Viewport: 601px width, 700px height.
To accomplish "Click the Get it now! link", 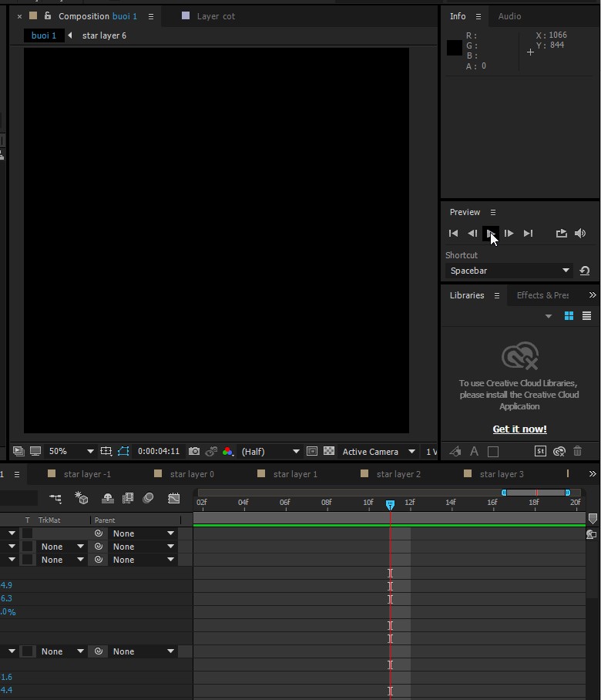I will coord(519,429).
